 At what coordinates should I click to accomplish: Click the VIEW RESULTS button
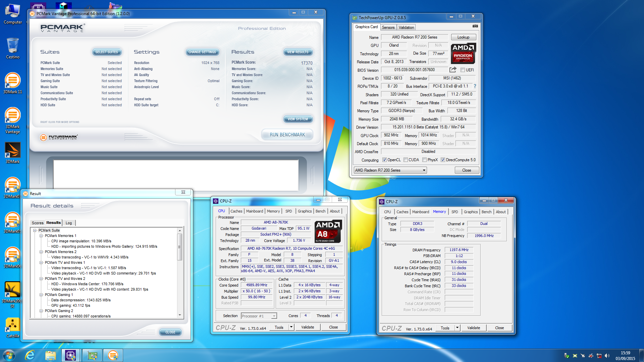tap(298, 52)
